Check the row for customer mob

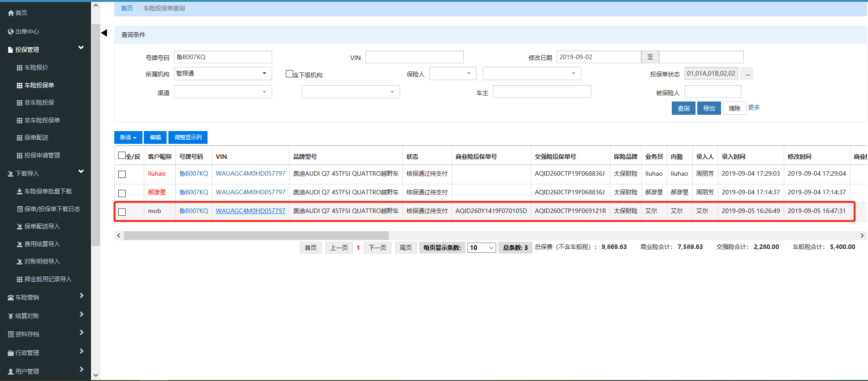[x=122, y=212]
